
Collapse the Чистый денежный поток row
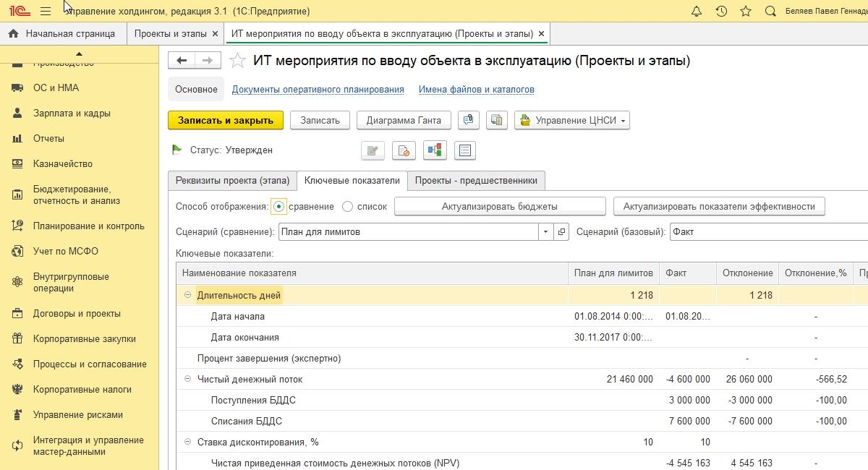[x=187, y=379]
